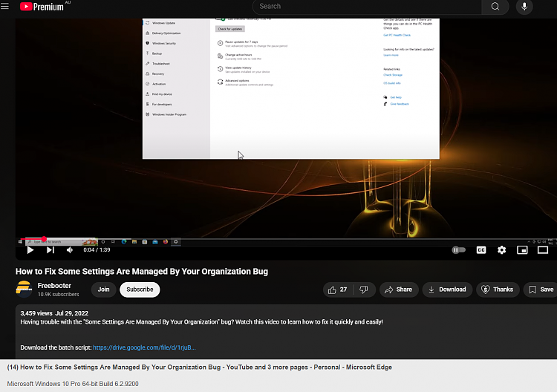Screen dimensions: 557x392
Task: Click 'Check Storage' link in video
Action: point(393,75)
